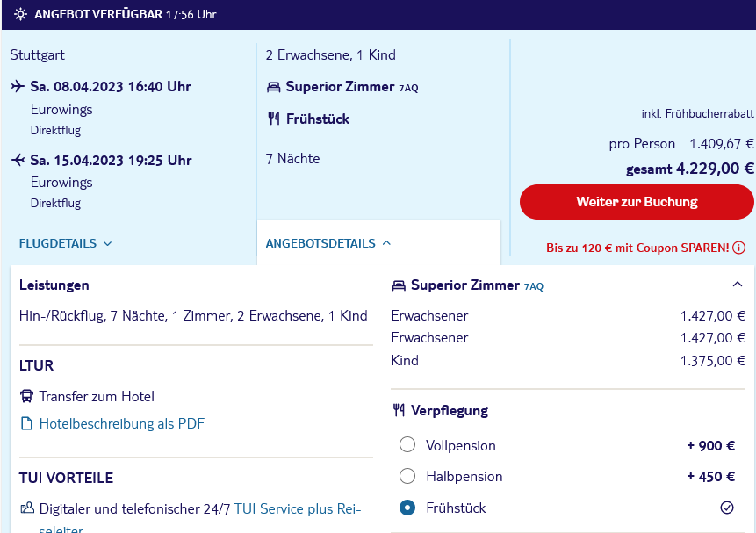Click the bus icon for Transfer zum Hotel
Image resolution: width=756 pixels, height=533 pixels.
click(x=26, y=397)
